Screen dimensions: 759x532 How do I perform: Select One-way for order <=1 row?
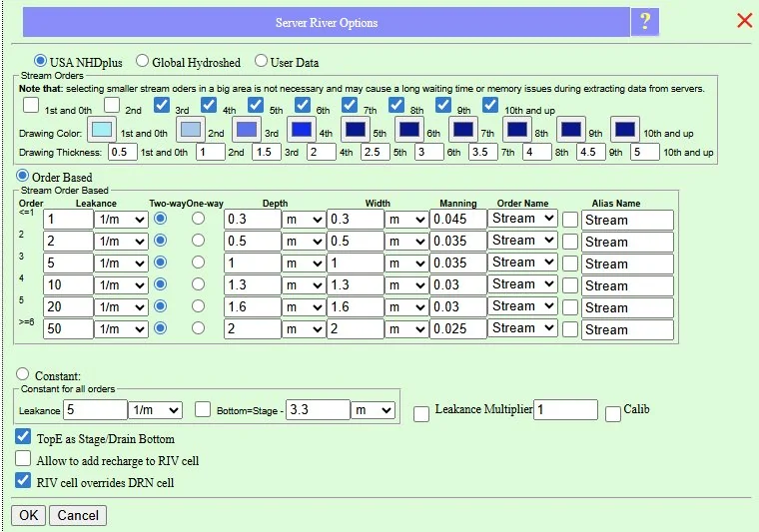click(x=198, y=219)
